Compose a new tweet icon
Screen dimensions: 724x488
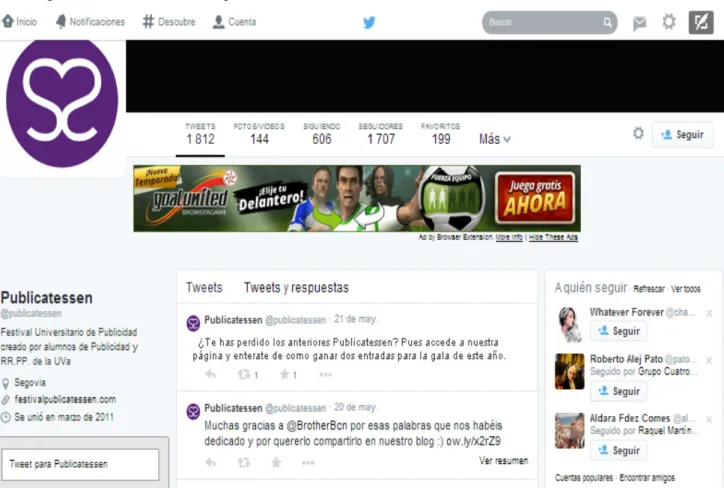701,22
